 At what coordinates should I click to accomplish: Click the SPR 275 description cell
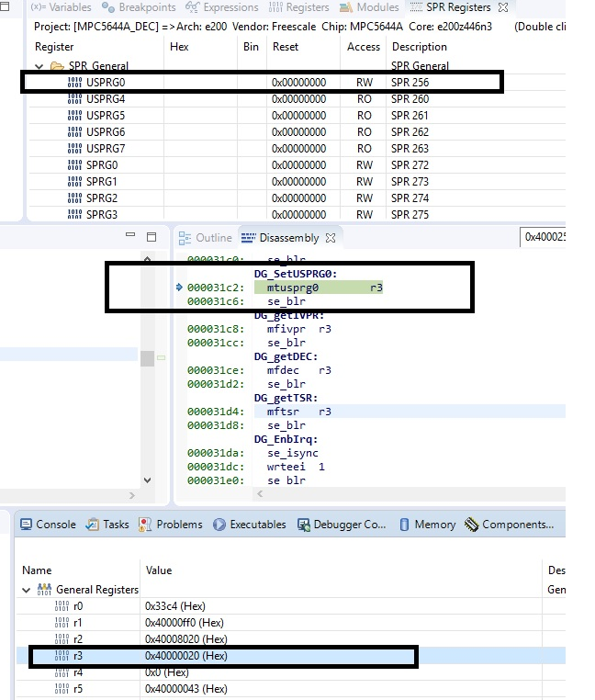[410, 214]
